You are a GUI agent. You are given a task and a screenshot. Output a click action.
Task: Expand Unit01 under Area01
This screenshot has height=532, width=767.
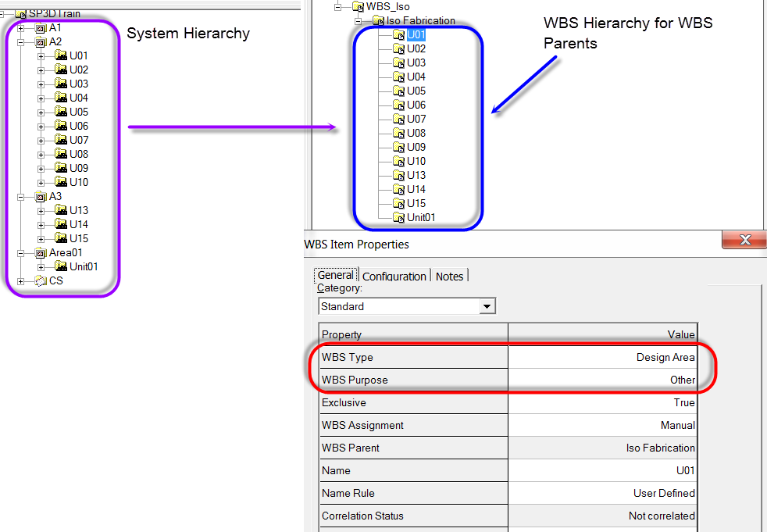pyautogui.click(x=41, y=268)
